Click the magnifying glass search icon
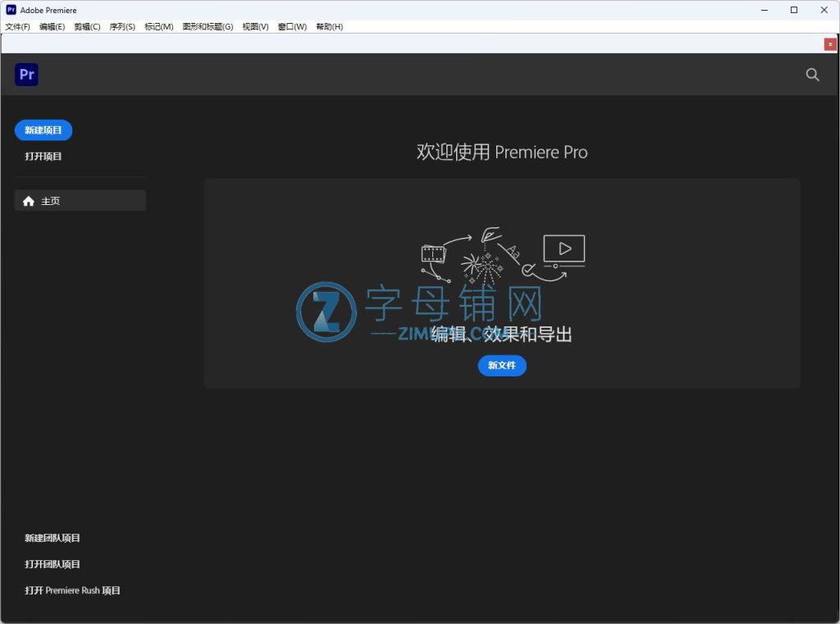840x624 pixels. coord(812,75)
